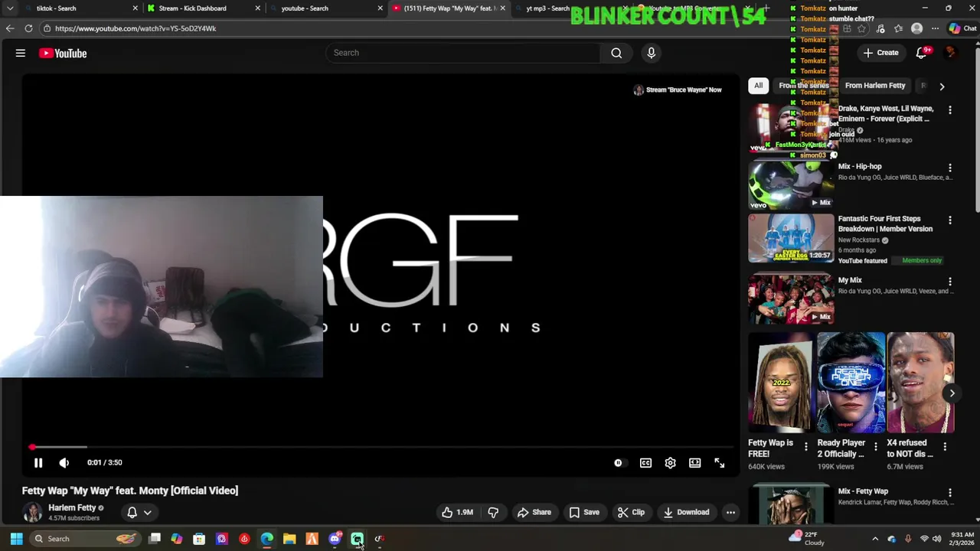980x551 pixels.
Task: Open the Harlem Fetty channel name link
Action: (72, 507)
